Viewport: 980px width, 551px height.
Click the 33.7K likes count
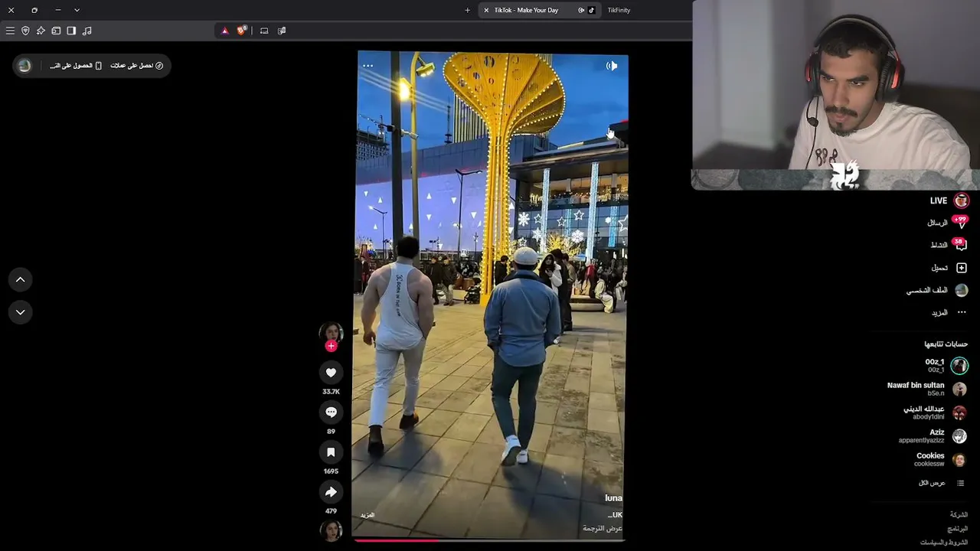click(x=331, y=392)
